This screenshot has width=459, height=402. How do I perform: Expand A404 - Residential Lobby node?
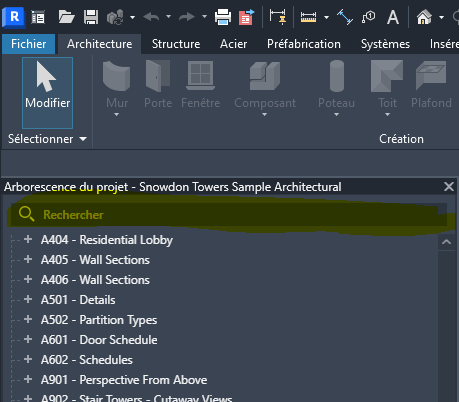pos(28,239)
